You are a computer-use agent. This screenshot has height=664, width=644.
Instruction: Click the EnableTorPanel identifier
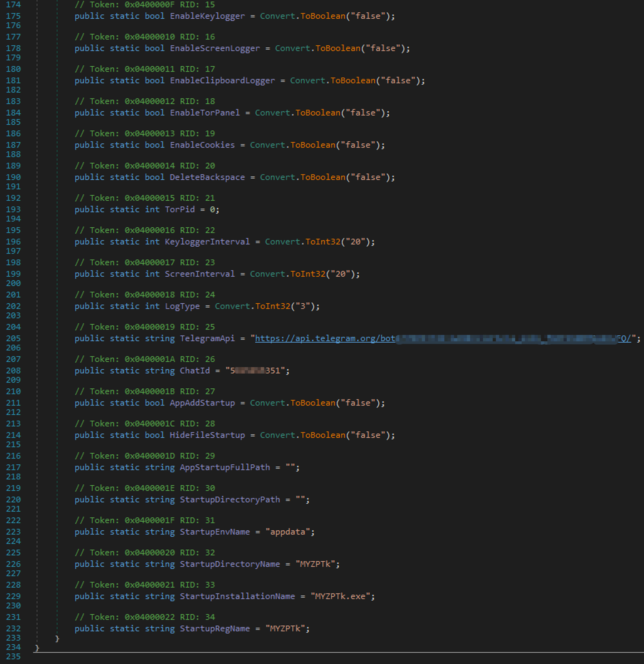[x=204, y=112]
